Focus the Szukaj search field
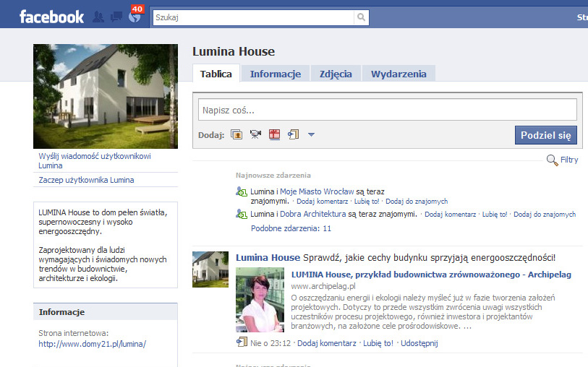This screenshot has width=588, height=367. pos(254,17)
